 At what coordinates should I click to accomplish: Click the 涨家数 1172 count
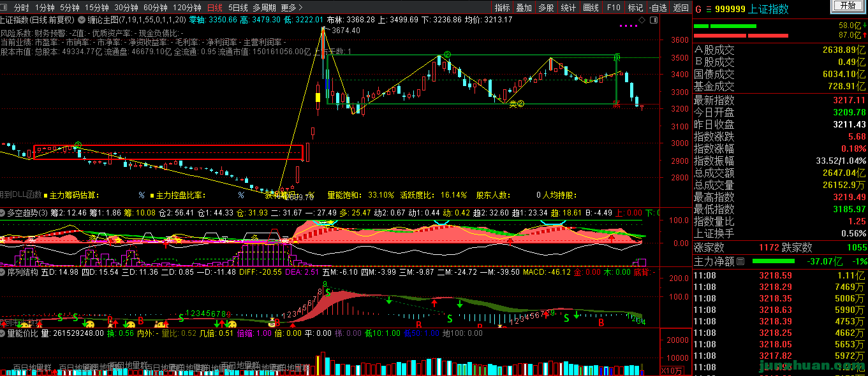click(x=770, y=247)
